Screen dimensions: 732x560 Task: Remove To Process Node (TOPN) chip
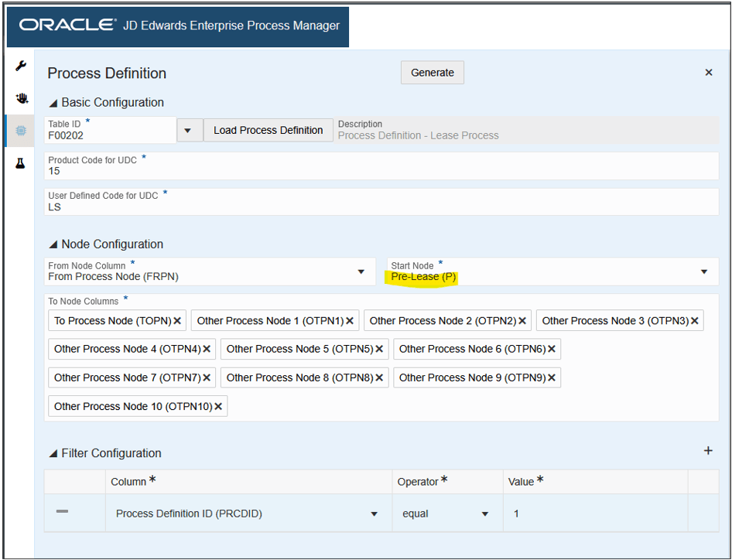click(177, 320)
